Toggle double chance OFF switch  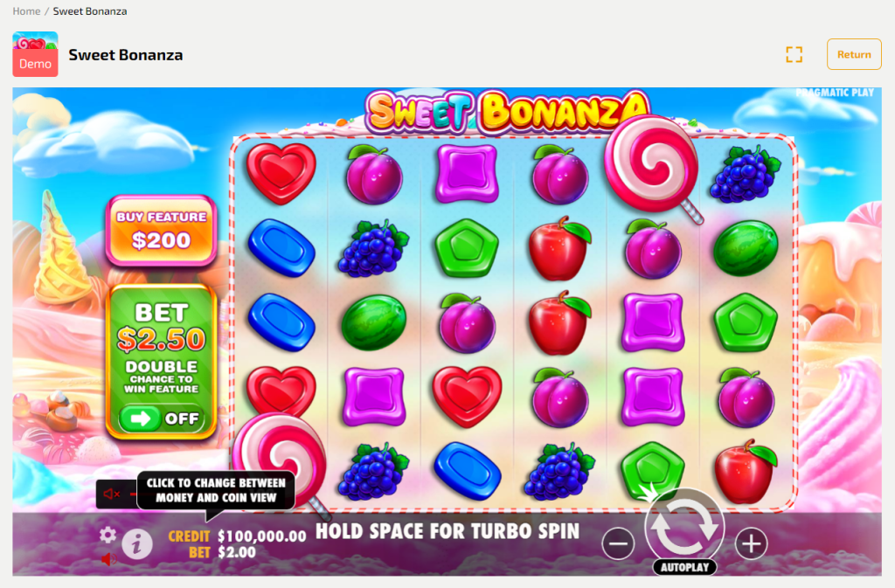(162, 419)
